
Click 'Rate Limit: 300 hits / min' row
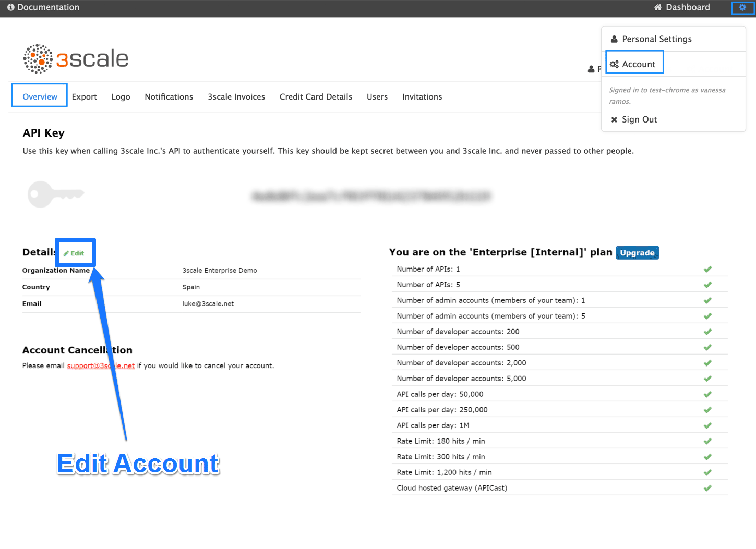pos(559,457)
